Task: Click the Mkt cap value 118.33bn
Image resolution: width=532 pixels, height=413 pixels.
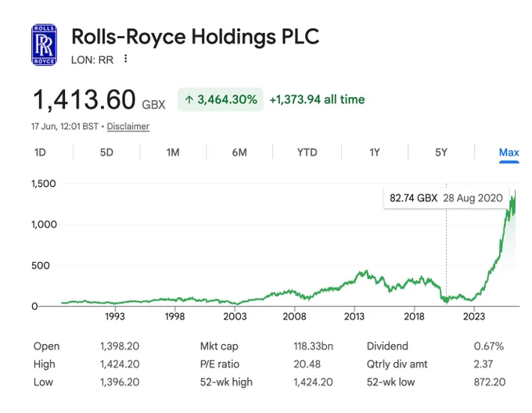Action: (314, 347)
